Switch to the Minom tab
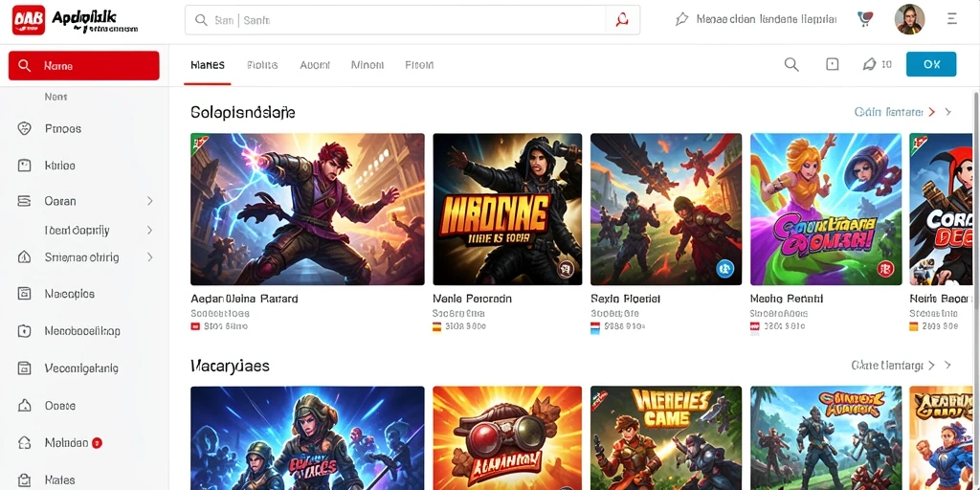Image resolution: width=980 pixels, height=490 pixels. coord(367,65)
